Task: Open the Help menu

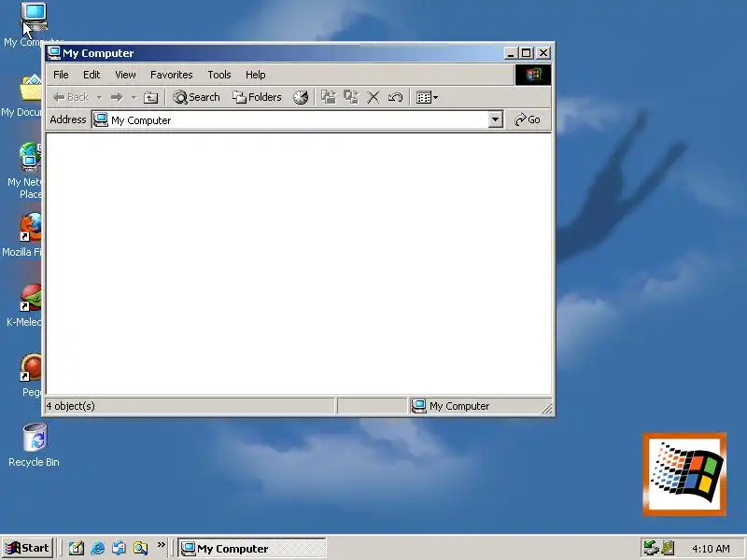Action: pos(255,75)
